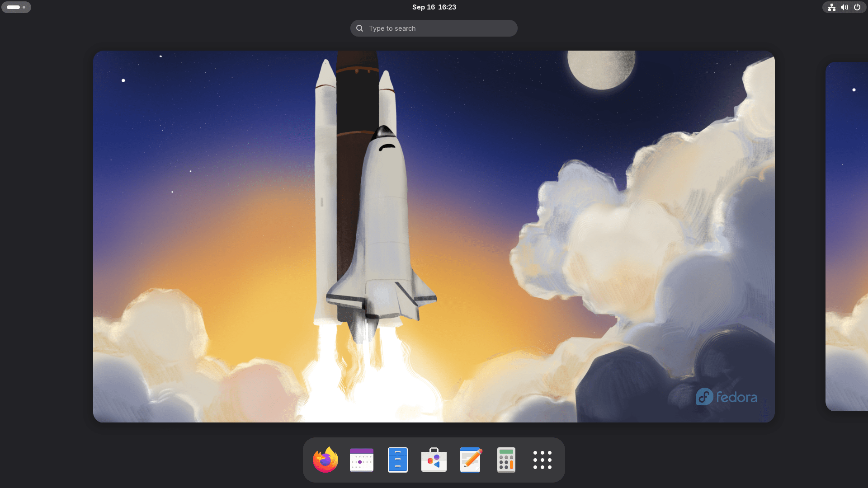
Task: Click the date and time in top bar
Action: (x=434, y=7)
